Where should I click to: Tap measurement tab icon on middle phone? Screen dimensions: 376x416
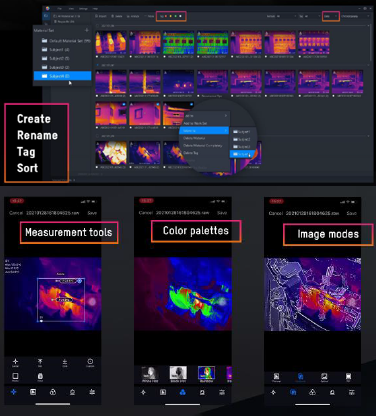click(x=144, y=392)
